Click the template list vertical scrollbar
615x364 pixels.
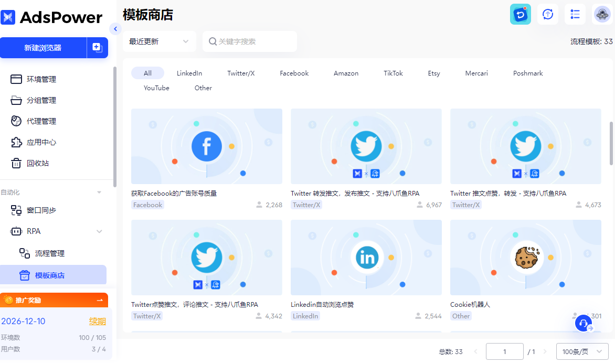pyautogui.click(x=611, y=144)
